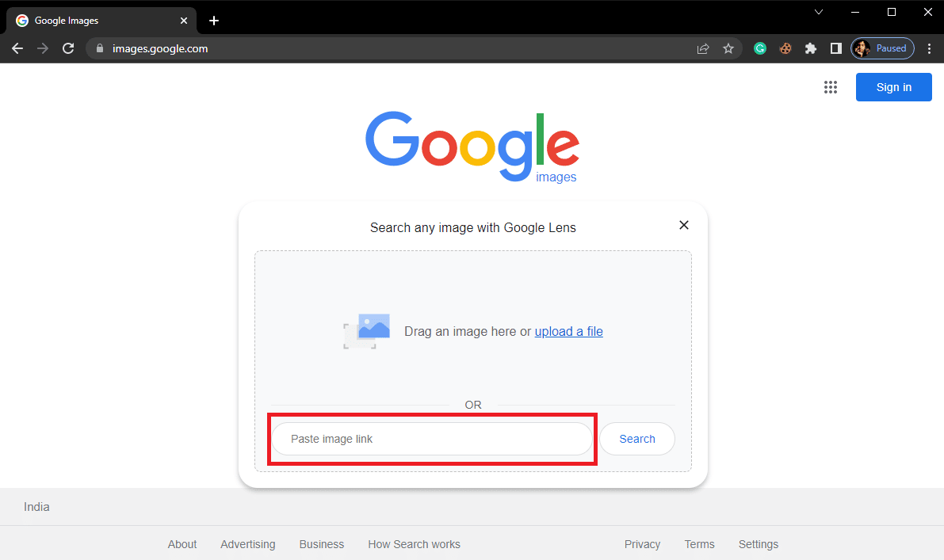Open the Grammarly extension
The height and width of the screenshot is (560, 944).
[x=760, y=49]
